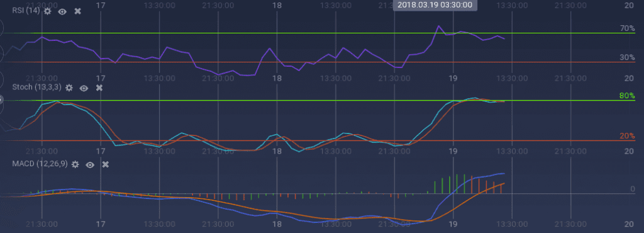Remove the RSI (14) indicator
Viewport: 644px width, 233px height.
click(77, 11)
